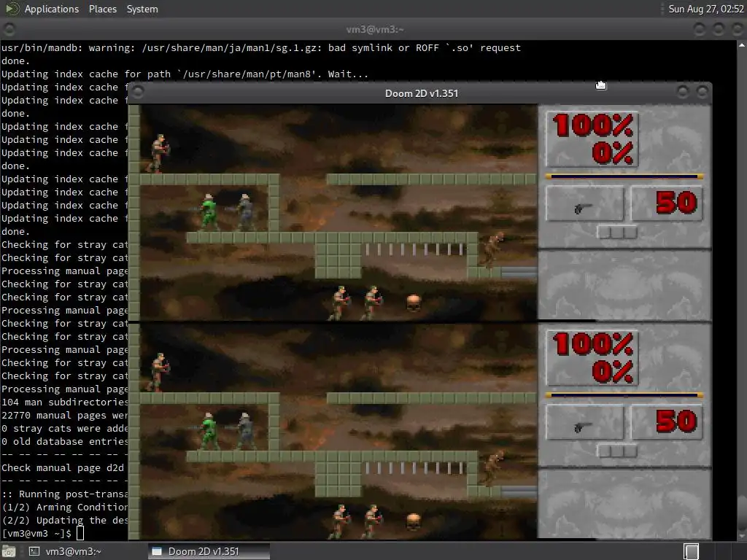The image size is (747, 560).
Task: Click the gray marine in the upper view
Action: click(244, 212)
